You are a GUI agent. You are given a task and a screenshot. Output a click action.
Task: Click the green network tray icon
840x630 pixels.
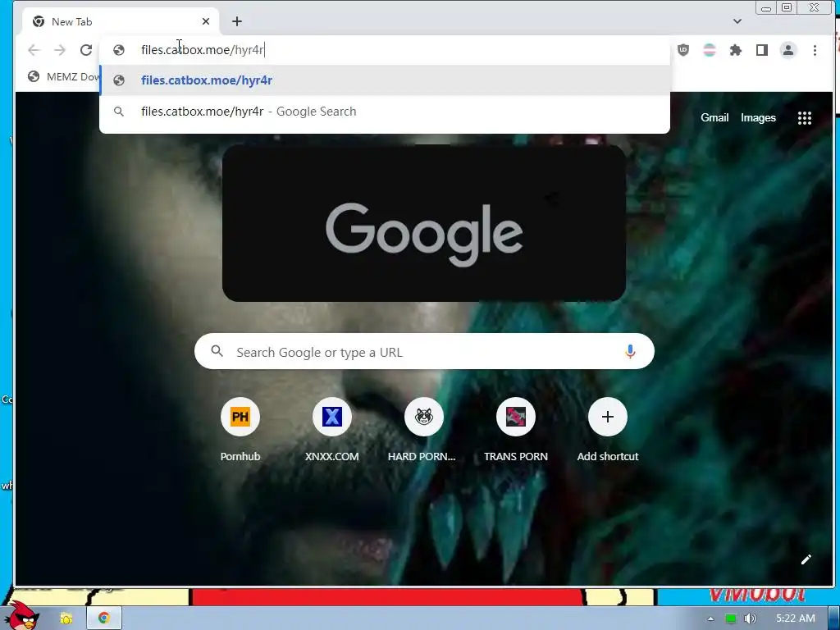click(730, 619)
